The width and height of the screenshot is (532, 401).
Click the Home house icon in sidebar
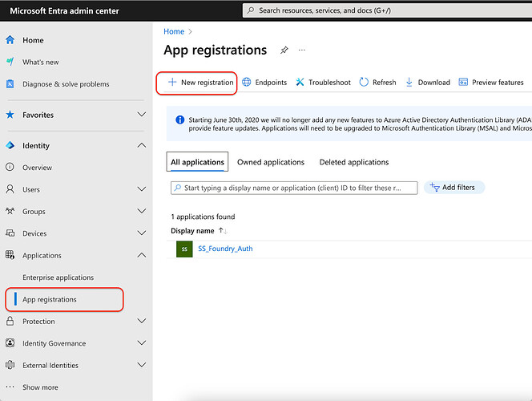click(x=10, y=40)
